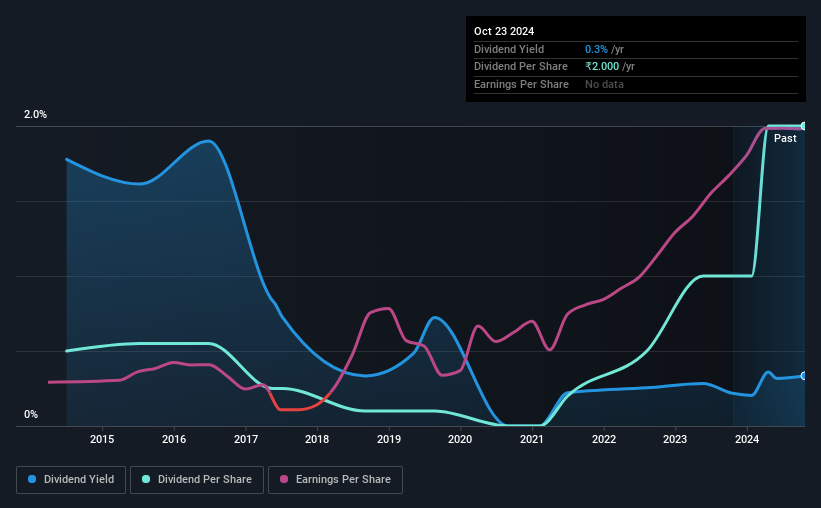Toggle the Dividend Per Share legend button
Viewport: 821px width, 508px height.
[x=197, y=480]
